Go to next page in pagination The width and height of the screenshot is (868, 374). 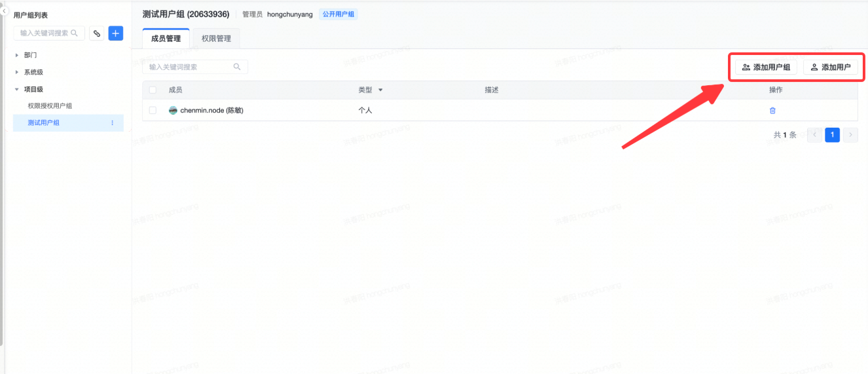click(x=850, y=135)
